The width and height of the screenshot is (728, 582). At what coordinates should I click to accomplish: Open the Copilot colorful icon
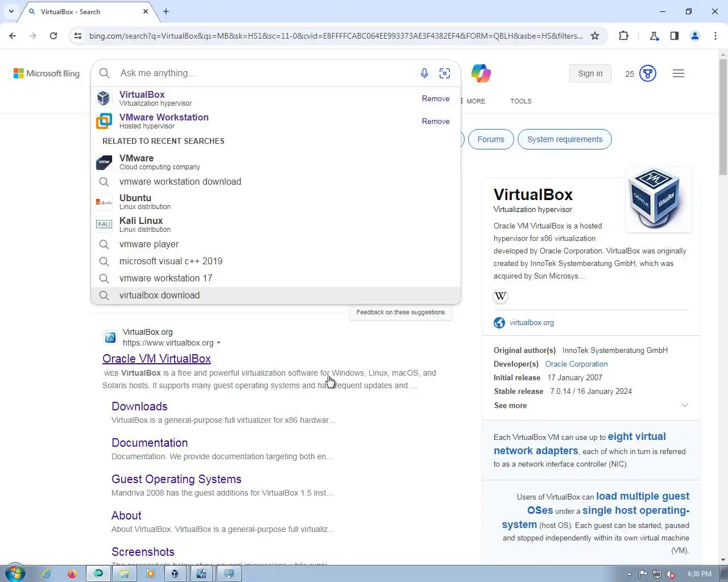coord(481,73)
